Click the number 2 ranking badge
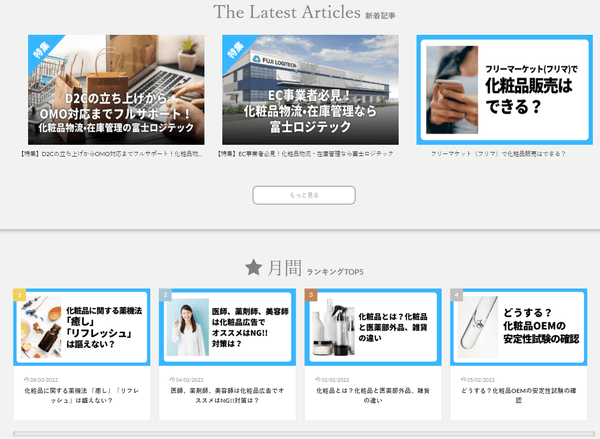 point(166,295)
